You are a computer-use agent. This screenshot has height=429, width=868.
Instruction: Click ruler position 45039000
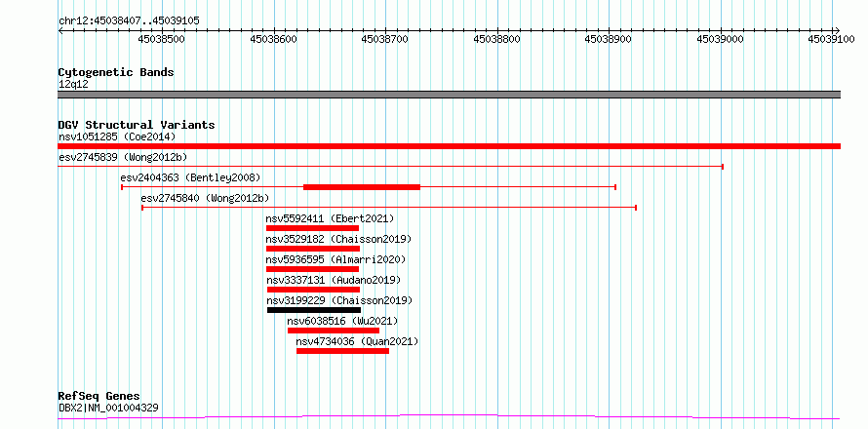(x=720, y=39)
